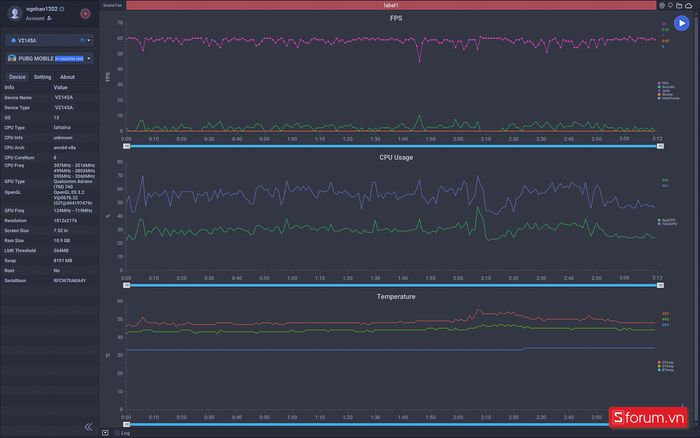Switch to the About tab

(67, 76)
